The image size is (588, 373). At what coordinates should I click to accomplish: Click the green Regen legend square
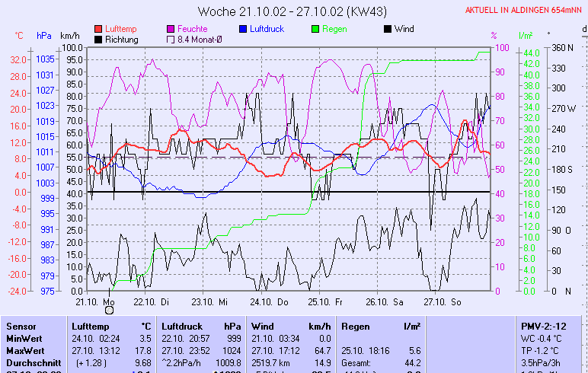[x=316, y=29]
